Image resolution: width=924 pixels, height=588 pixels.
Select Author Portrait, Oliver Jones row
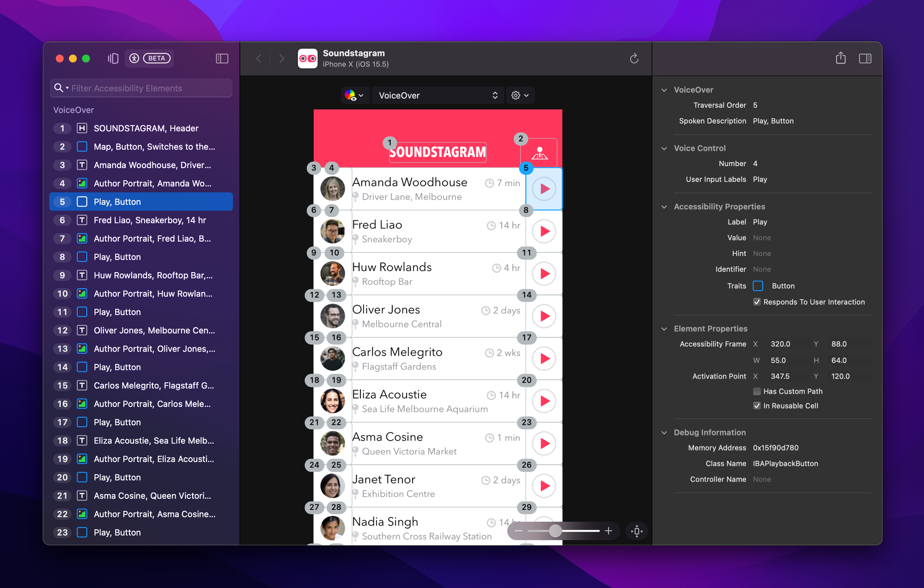[x=141, y=349]
